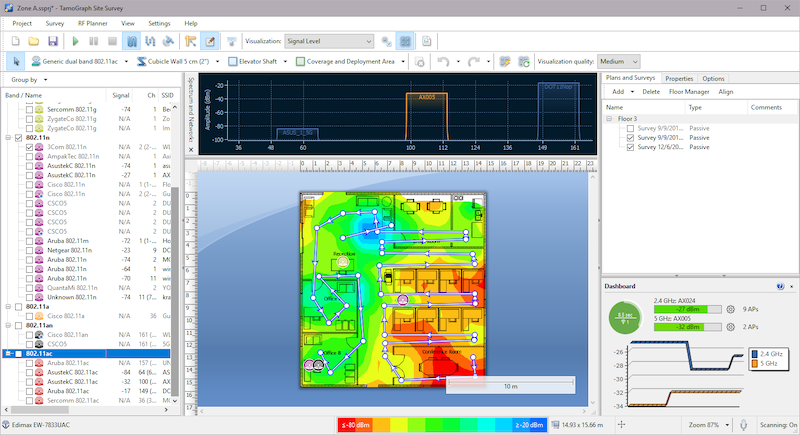Open the Floor Manager
800x435 pixels.
[x=689, y=92]
